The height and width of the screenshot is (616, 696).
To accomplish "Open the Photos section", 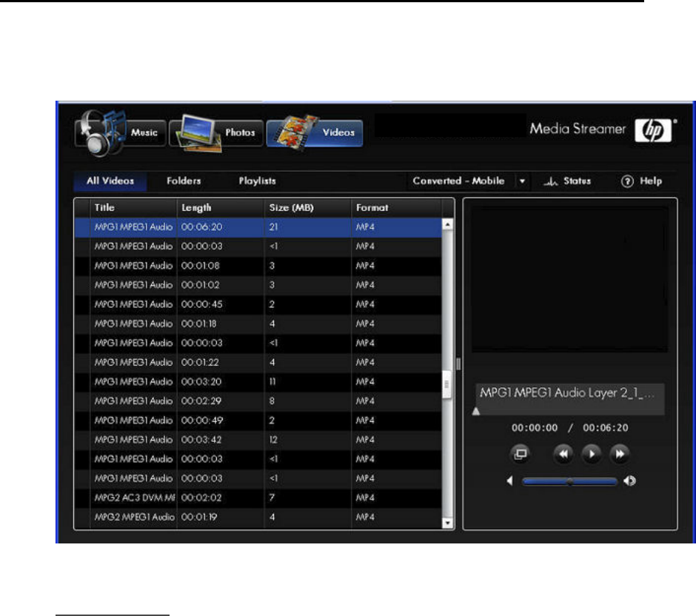I will coord(216,133).
